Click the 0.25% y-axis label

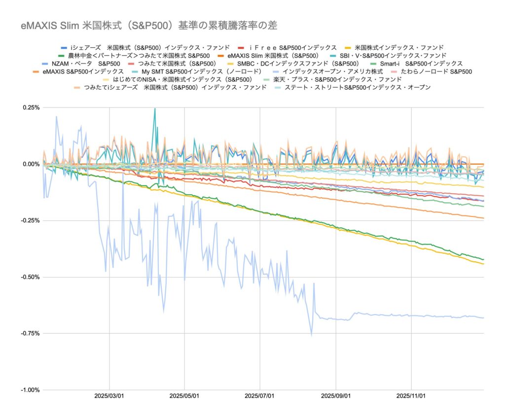[30, 107]
